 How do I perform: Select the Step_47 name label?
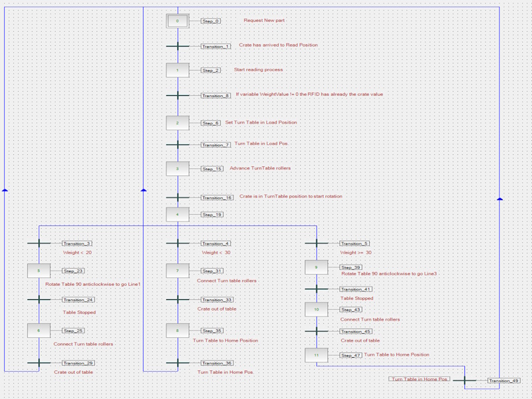(x=350, y=356)
